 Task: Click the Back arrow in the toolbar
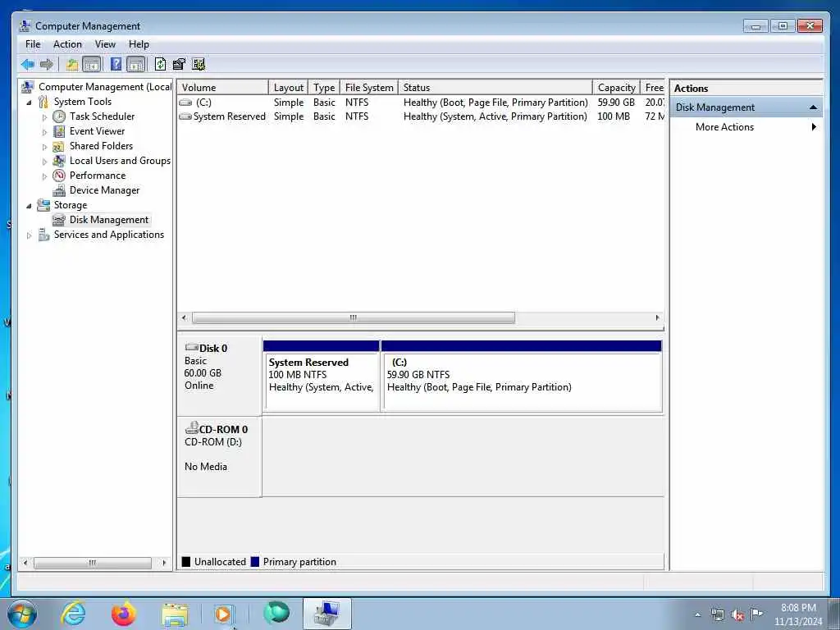point(27,65)
